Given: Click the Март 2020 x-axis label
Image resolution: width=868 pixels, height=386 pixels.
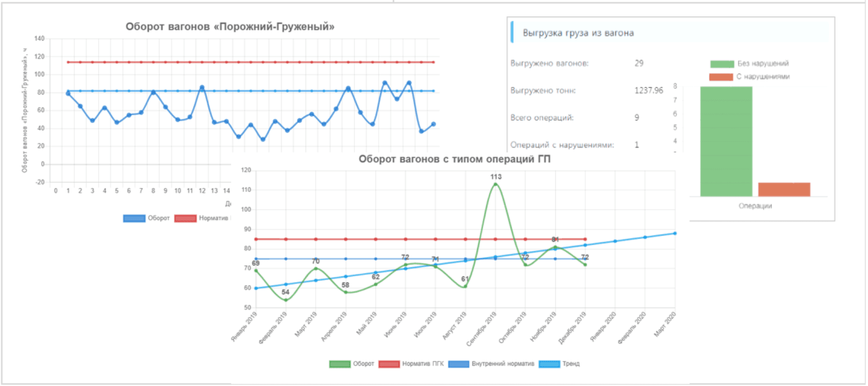Looking at the screenshot, I should [x=664, y=325].
